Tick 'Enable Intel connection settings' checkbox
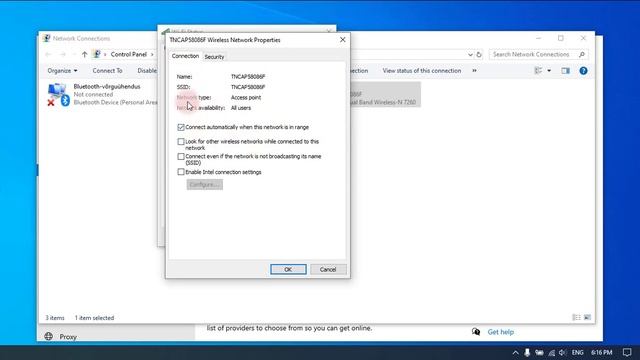Viewport: 640px width, 360px height. click(x=181, y=172)
